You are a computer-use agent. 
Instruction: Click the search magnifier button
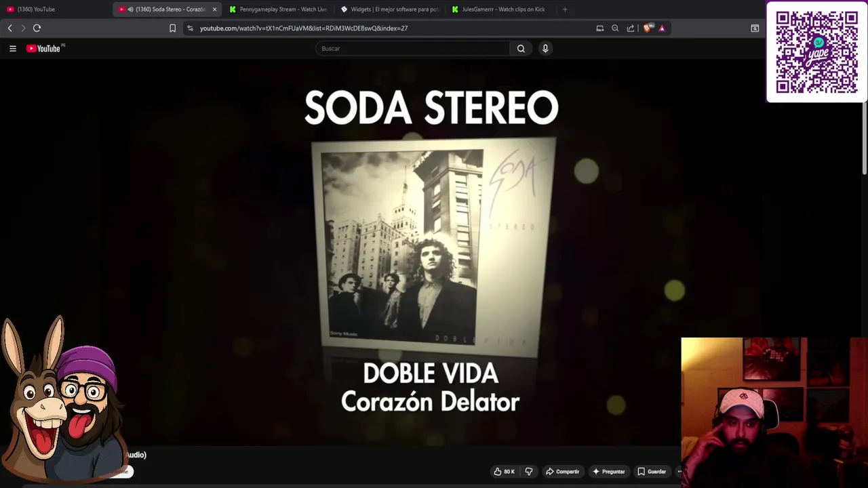521,48
